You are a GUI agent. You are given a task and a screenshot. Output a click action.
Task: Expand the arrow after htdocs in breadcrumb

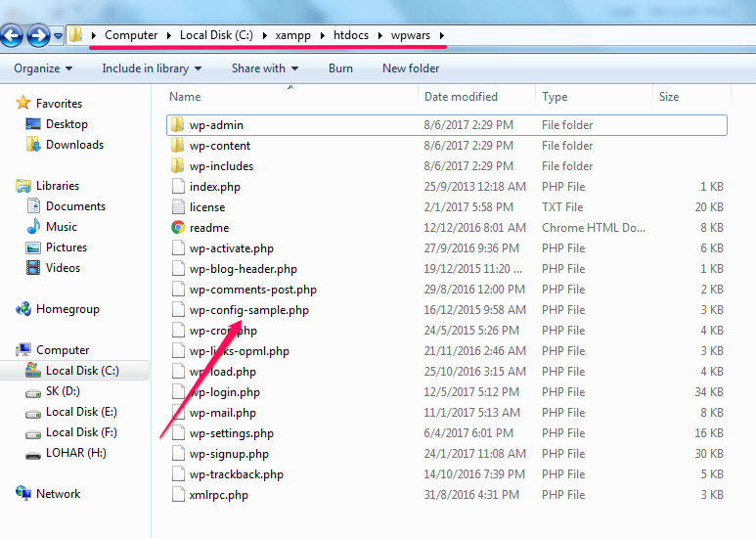pos(379,35)
